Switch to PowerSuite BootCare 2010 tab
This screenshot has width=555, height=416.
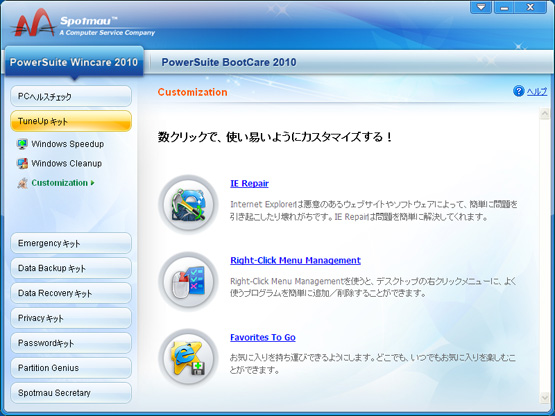[229, 62]
